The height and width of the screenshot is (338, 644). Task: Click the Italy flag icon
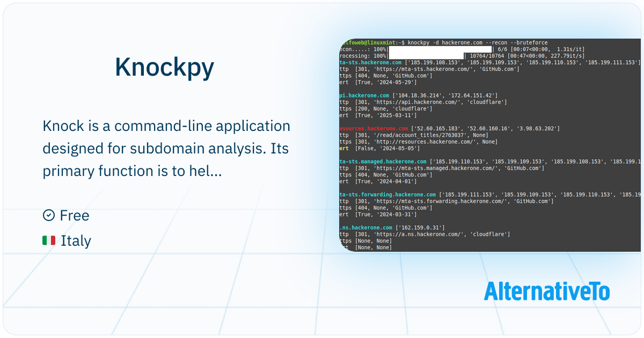point(49,240)
